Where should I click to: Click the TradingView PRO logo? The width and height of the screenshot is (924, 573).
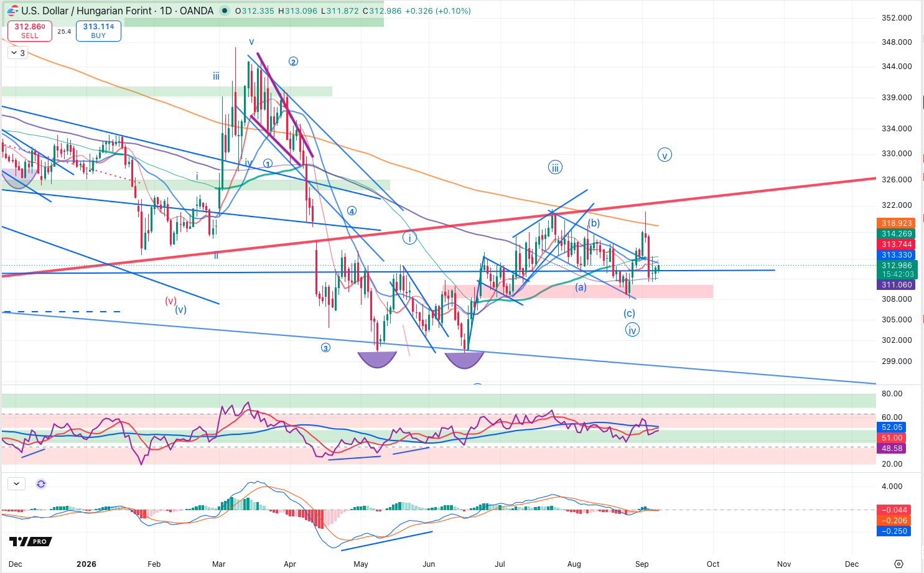click(29, 541)
